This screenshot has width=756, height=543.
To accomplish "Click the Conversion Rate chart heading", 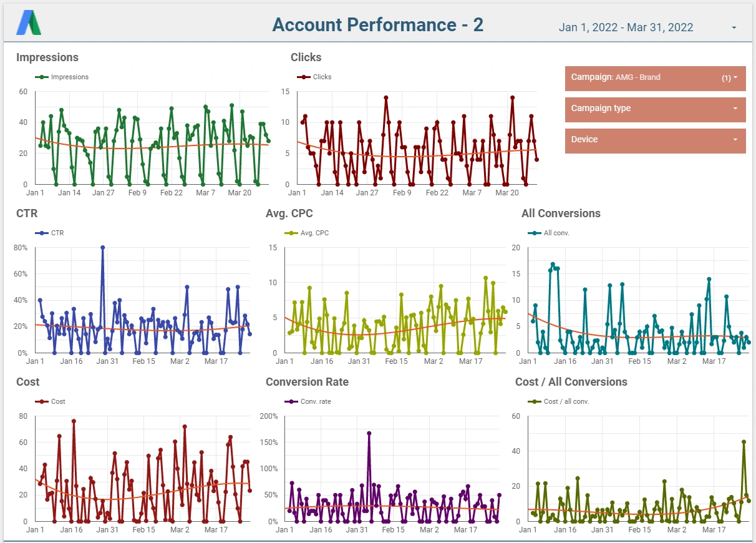I will tap(307, 382).
